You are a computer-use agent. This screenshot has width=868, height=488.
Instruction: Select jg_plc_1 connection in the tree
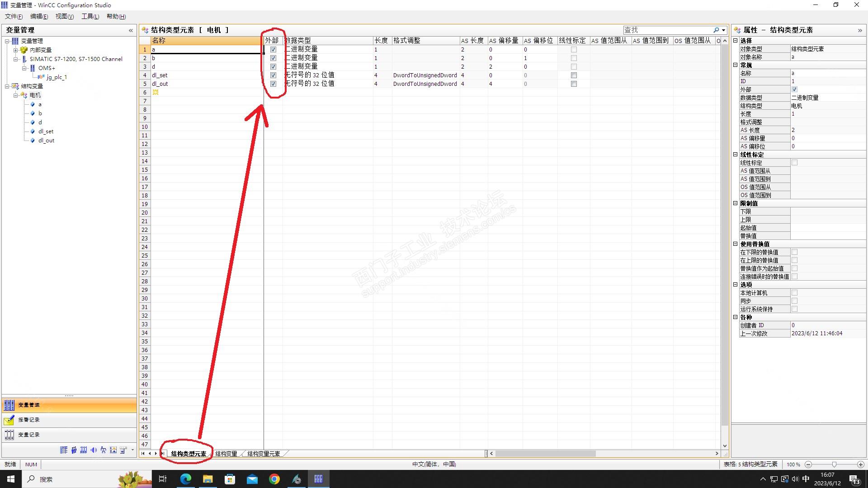pyautogui.click(x=57, y=77)
